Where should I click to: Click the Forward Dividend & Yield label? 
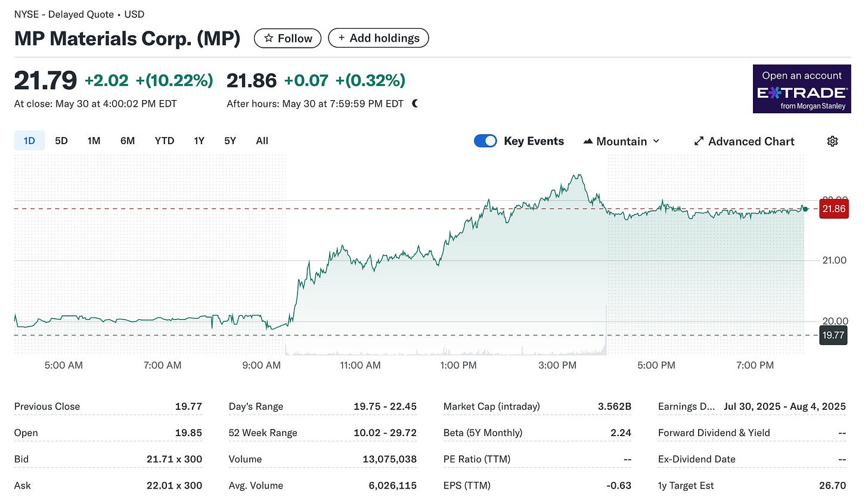714,433
